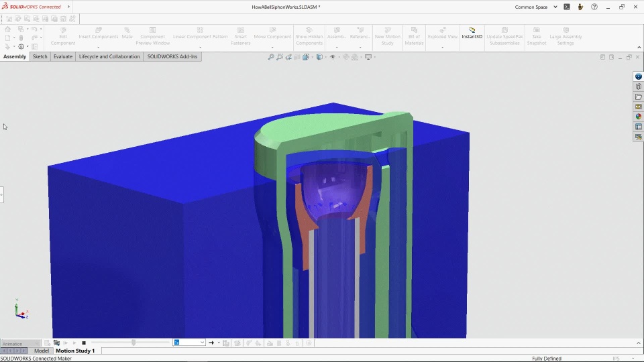Expand Linear Component Pattern dropdown arrow
This screenshot has width=644, height=362.
point(200,47)
